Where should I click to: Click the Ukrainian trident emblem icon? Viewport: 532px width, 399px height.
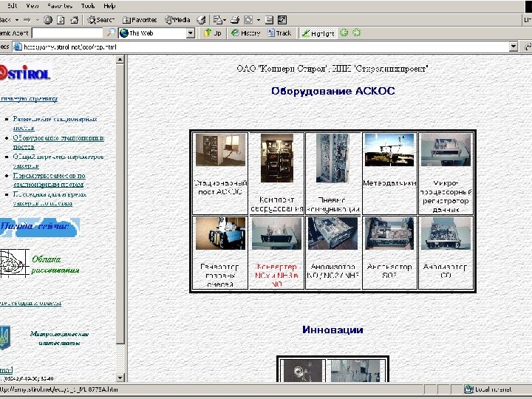pyautogui.click(x=5, y=338)
